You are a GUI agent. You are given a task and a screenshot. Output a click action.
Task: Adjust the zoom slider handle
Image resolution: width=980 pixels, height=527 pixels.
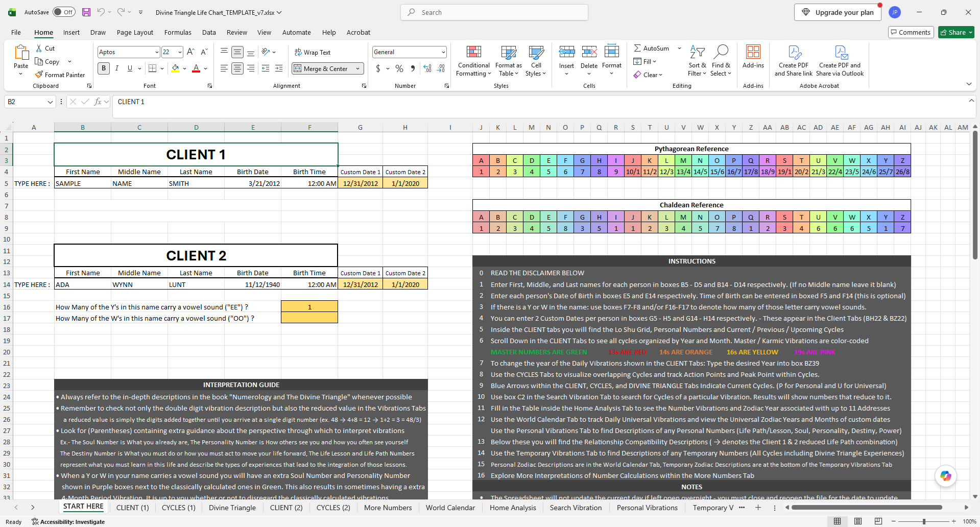(924, 521)
